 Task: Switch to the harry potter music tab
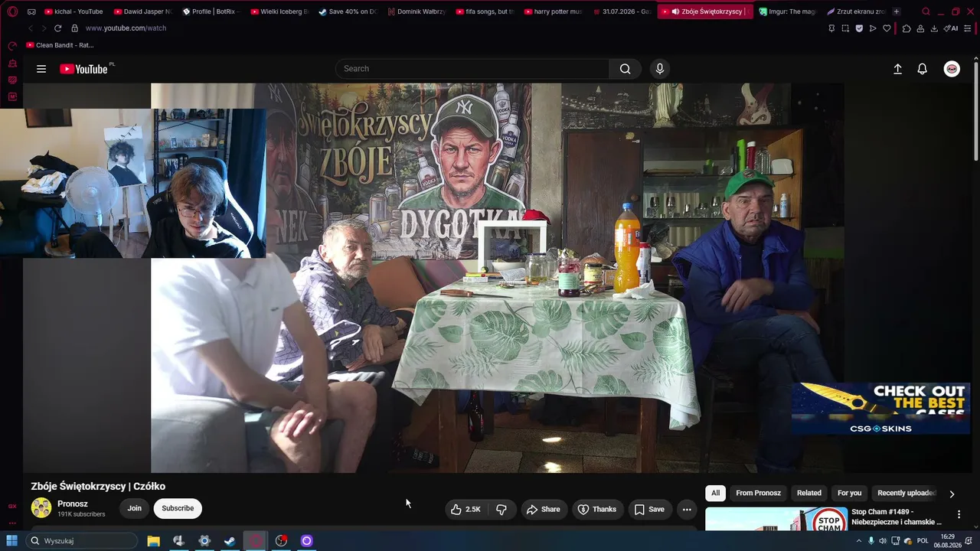click(554, 11)
